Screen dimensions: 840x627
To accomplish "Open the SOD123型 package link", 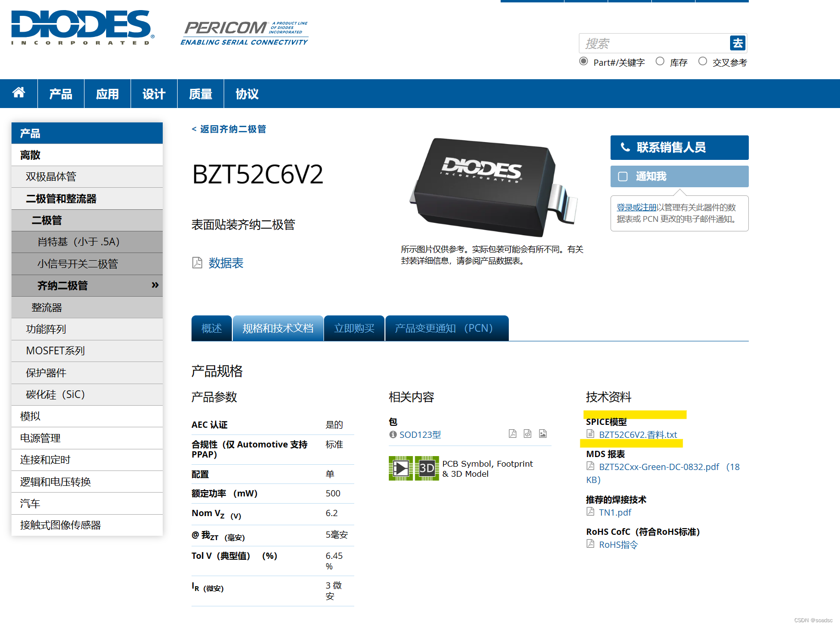I will [420, 434].
